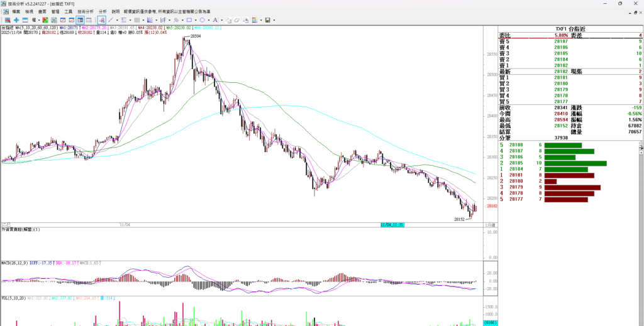The height and width of the screenshot is (326, 644).
Task: Expand dropdown arrow next to save icon
Action: pos(274,20)
